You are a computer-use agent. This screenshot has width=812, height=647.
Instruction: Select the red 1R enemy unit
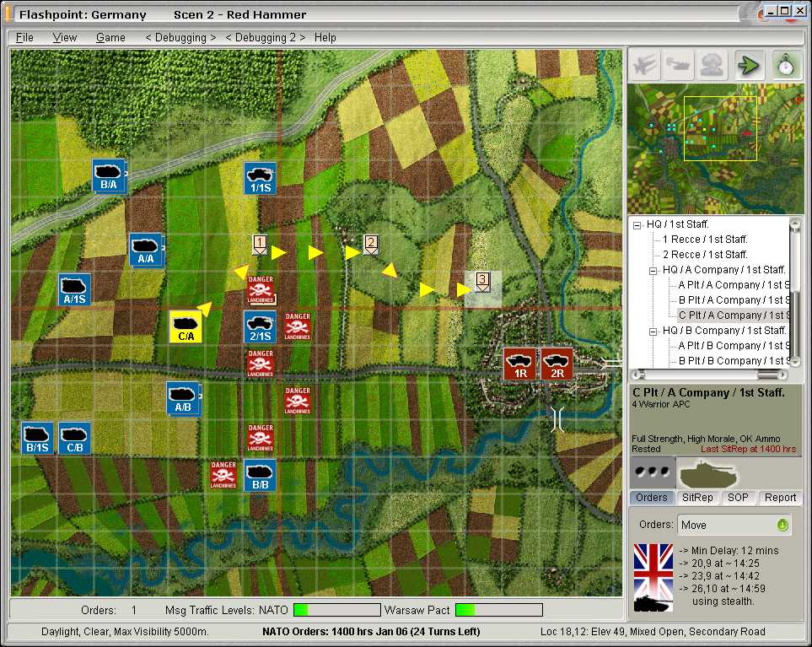519,364
